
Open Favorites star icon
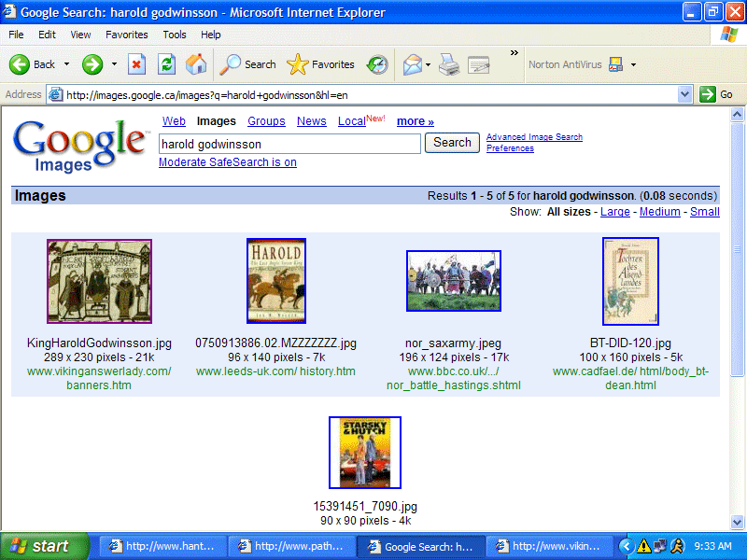298,64
